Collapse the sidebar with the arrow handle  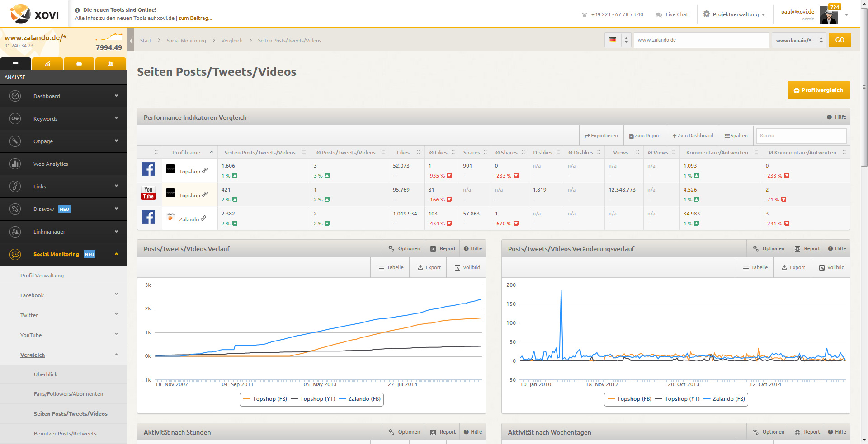pos(131,41)
